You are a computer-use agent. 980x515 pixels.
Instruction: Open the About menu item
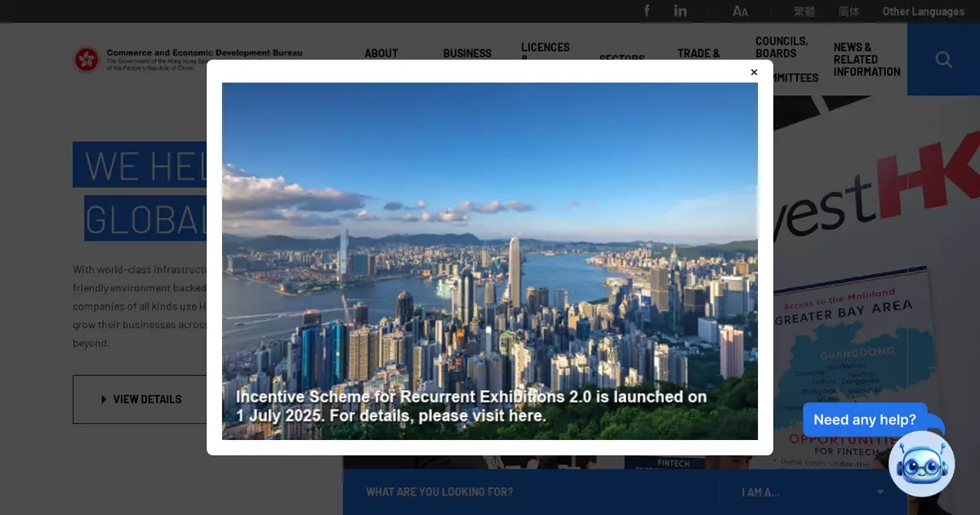[381, 53]
